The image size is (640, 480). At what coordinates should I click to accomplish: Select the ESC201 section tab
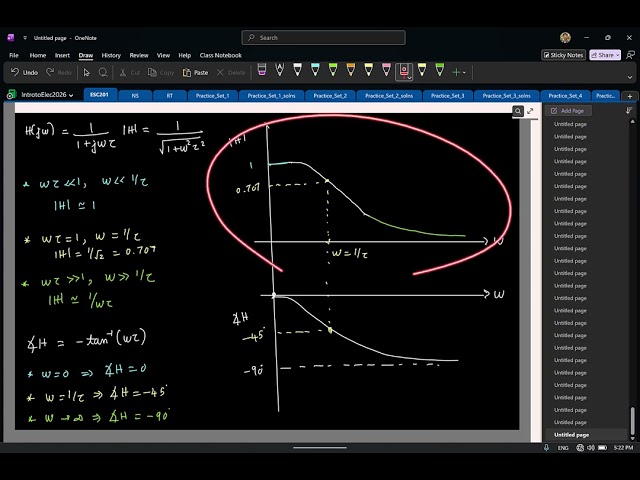point(99,95)
